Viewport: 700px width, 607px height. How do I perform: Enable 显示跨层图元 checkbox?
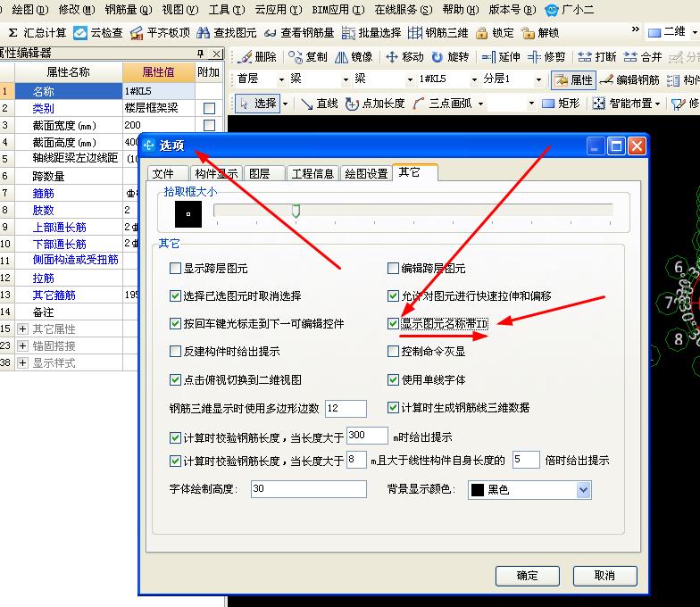pyautogui.click(x=175, y=268)
